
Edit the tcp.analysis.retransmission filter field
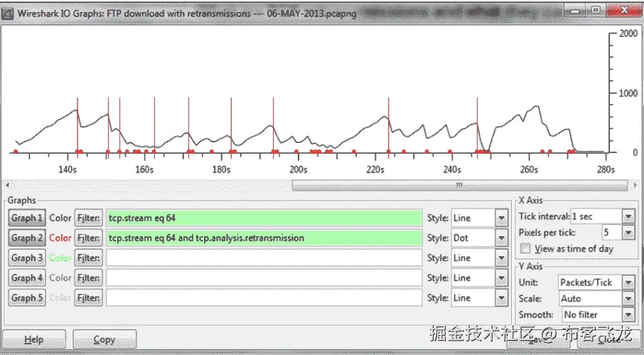point(264,238)
